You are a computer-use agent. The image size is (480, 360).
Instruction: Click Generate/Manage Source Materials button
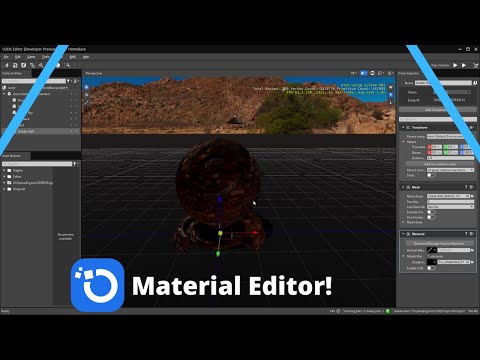439,243
